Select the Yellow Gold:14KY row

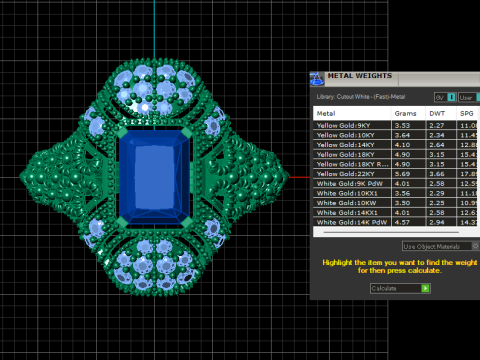click(x=396, y=145)
